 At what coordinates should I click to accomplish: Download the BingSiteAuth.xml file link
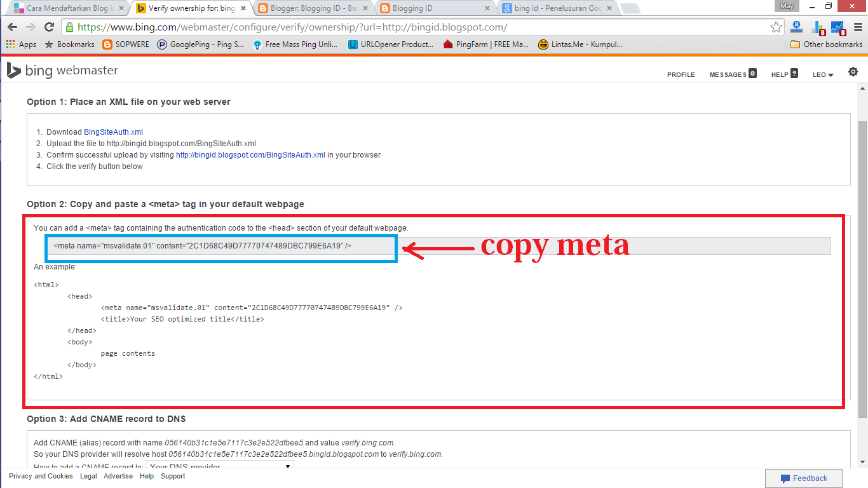(113, 132)
